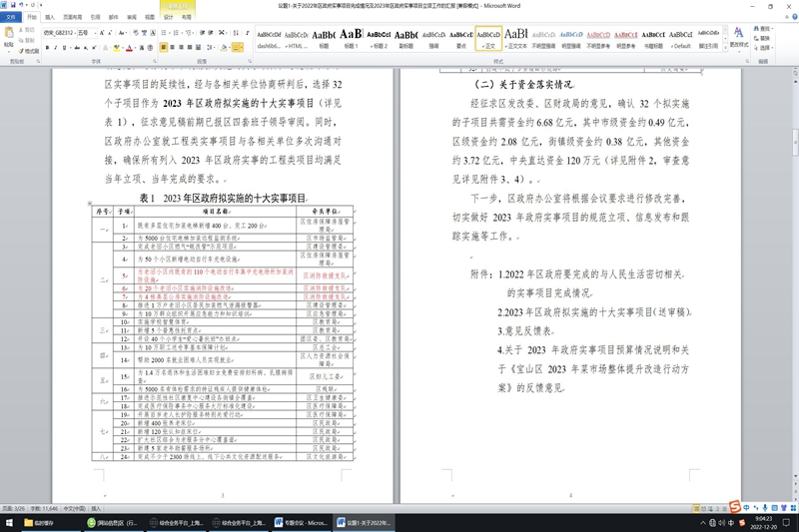The width and height of the screenshot is (799, 532).
Task: Open the Borders dropdown arrow
Action: click(x=242, y=48)
